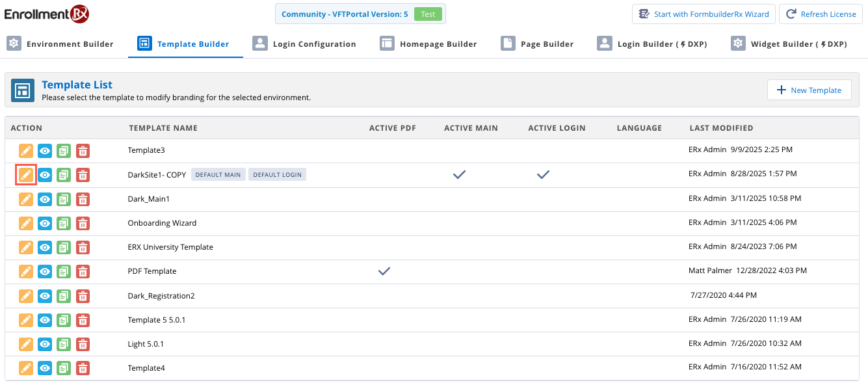Edit the Light 5.0.1 template
Viewport: 868px width, 385px height.
tap(25, 344)
